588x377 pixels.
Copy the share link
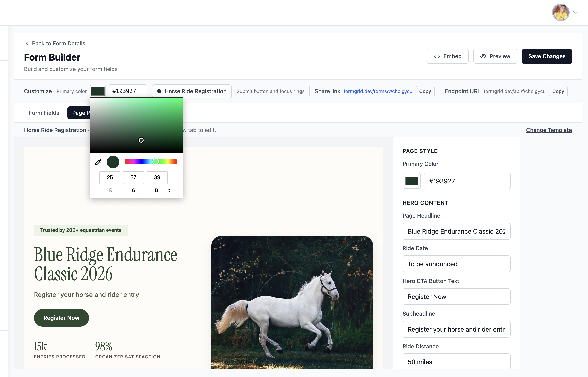point(425,91)
